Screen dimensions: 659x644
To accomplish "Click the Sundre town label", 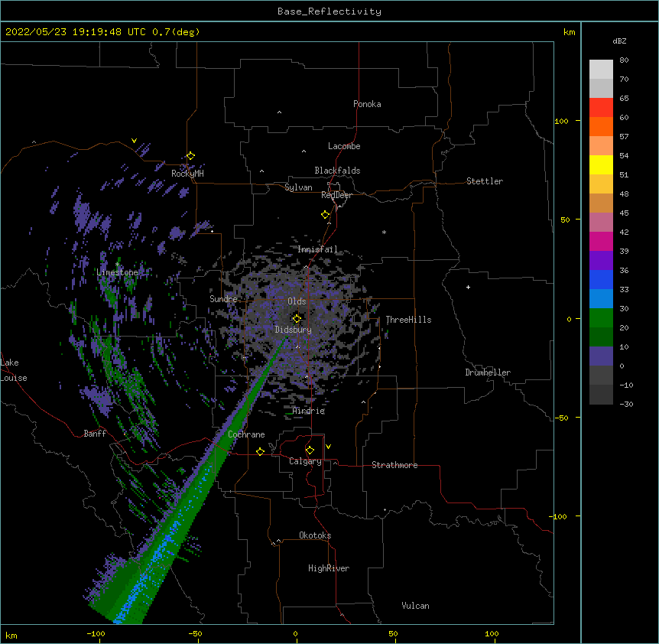I will pos(223,299).
